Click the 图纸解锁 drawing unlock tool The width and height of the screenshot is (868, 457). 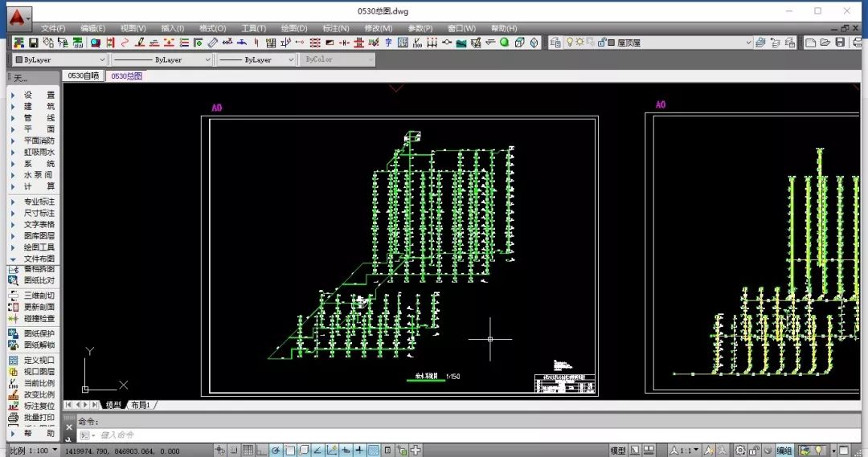click(31, 345)
